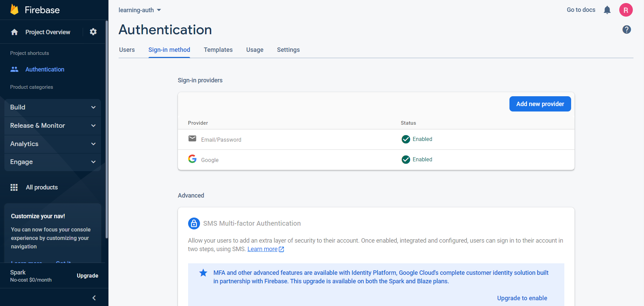Open the Google provider row
This screenshot has width=644, height=306.
(x=376, y=160)
